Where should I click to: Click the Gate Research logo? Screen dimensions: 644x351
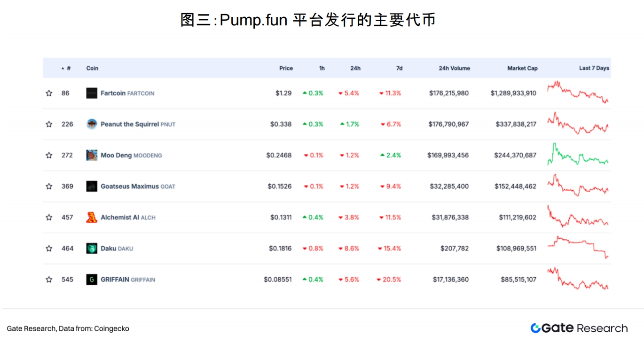[x=579, y=328]
